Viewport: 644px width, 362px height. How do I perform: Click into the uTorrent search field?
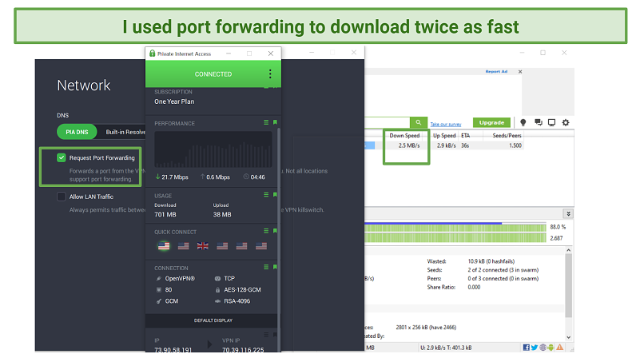coord(387,122)
